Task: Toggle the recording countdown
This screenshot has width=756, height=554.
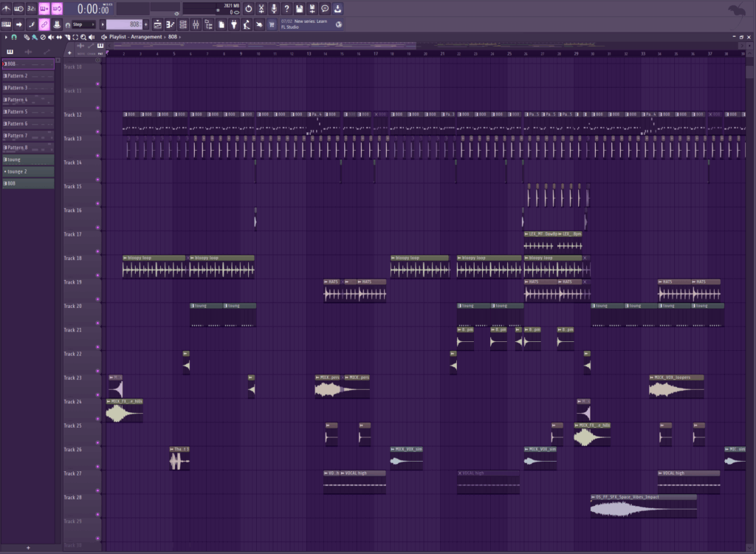Action: 31,8
